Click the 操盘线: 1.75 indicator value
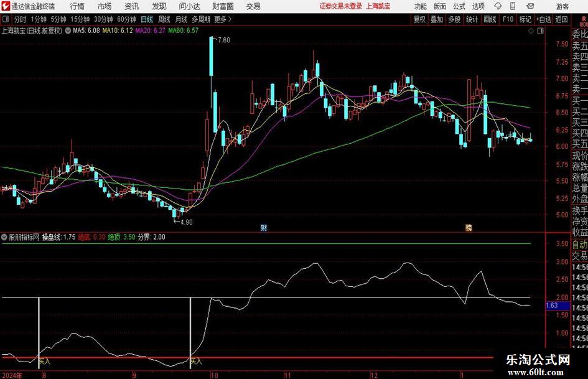The image size is (588, 379). pos(59,237)
